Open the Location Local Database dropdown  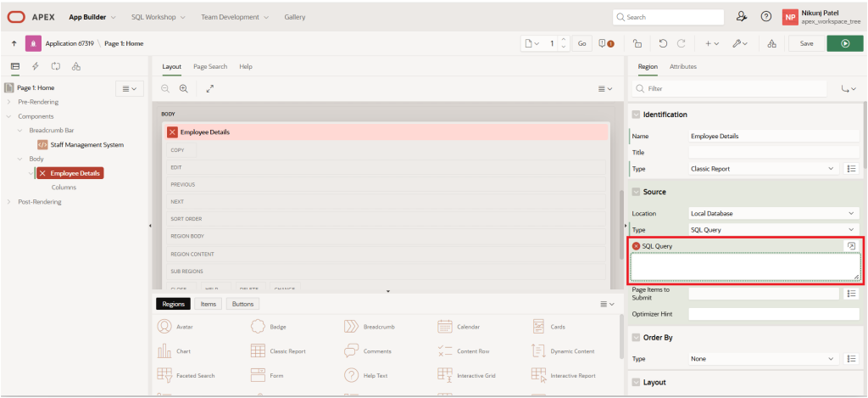pos(773,213)
